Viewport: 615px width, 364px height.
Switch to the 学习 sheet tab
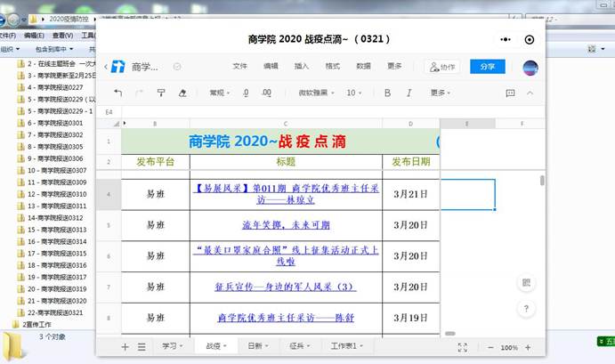[172, 346]
